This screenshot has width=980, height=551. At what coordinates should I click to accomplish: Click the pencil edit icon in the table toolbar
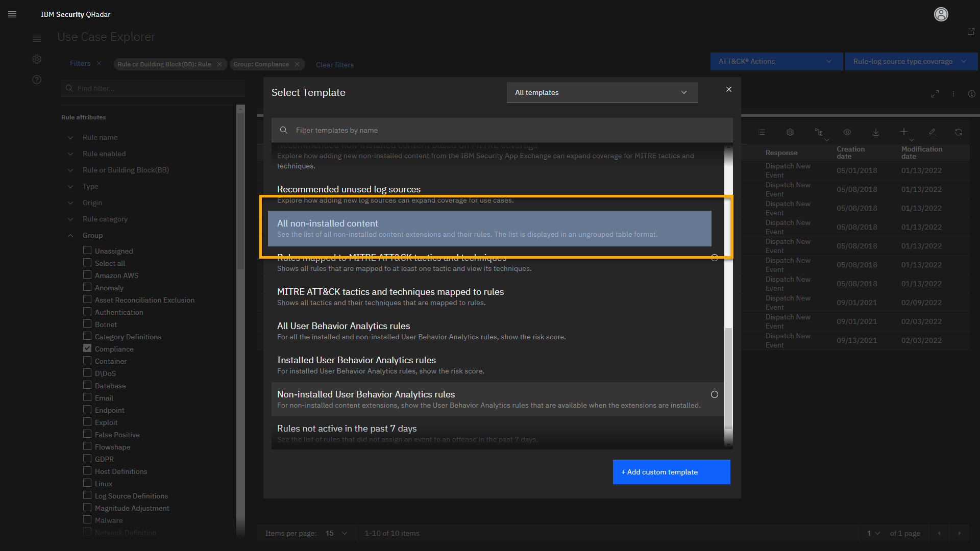932,132
